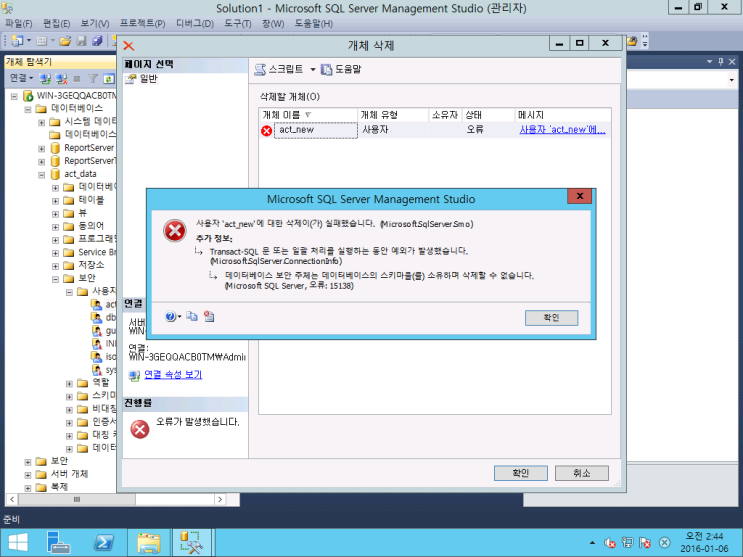Click the SSMS taskbar icon
The image size is (743, 557).
click(191, 542)
